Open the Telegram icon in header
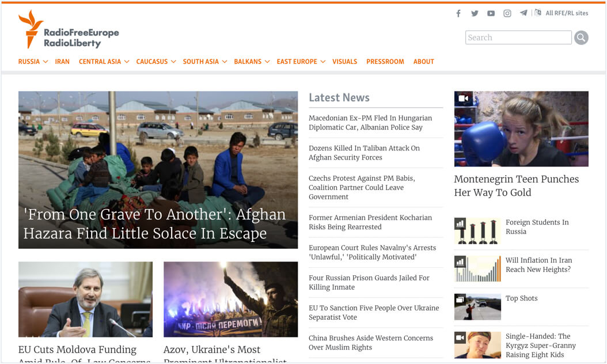The width and height of the screenshot is (607, 364). click(523, 13)
